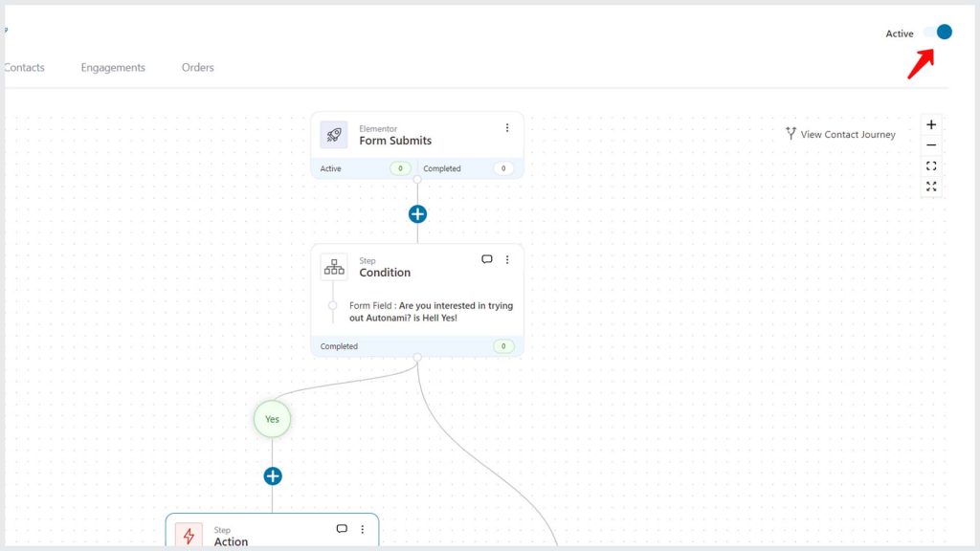Select the Yes branch node

click(x=272, y=419)
